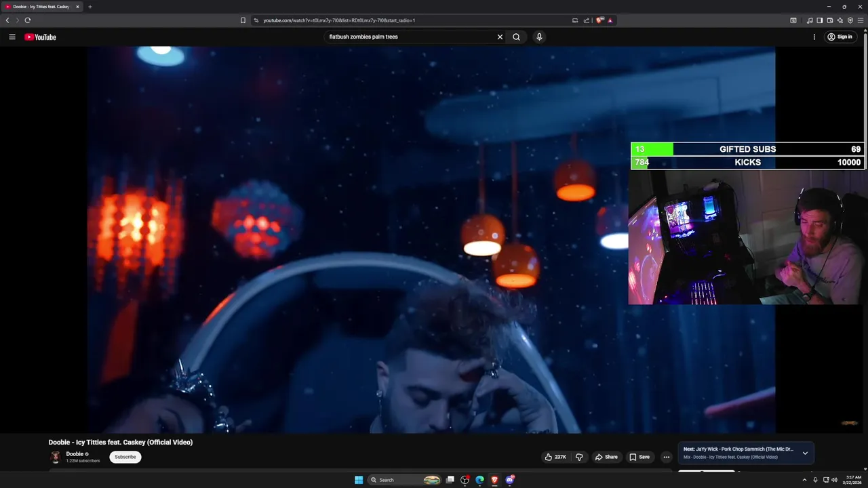The image size is (868, 488).
Task: Open Brave VPN shield icon
Action: click(x=850, y=20)
